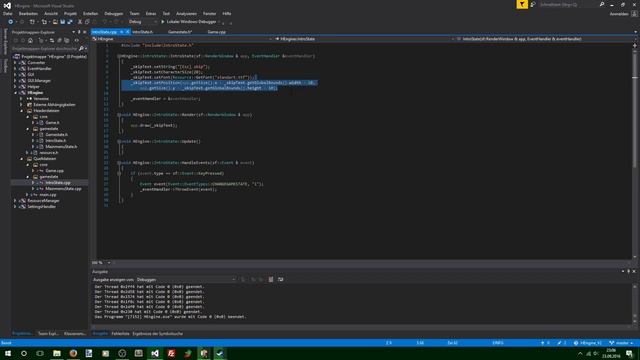The image size is (640, 360).
Task: Click the copy toolbar icon
Action: [x=87, y=22]
